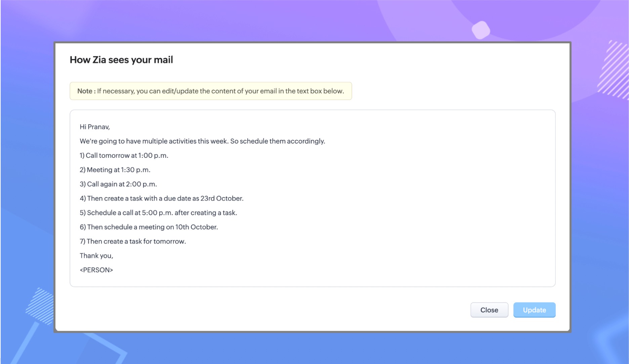Click the yellow Note banner text
This screenshot has width=629, height=364.
click(220, 91)
